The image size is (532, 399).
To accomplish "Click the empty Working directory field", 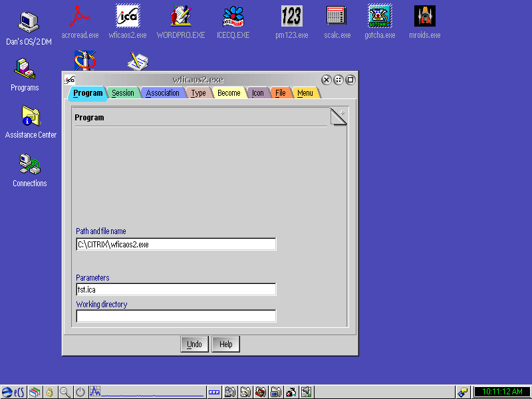I will (x=176, y=316).
